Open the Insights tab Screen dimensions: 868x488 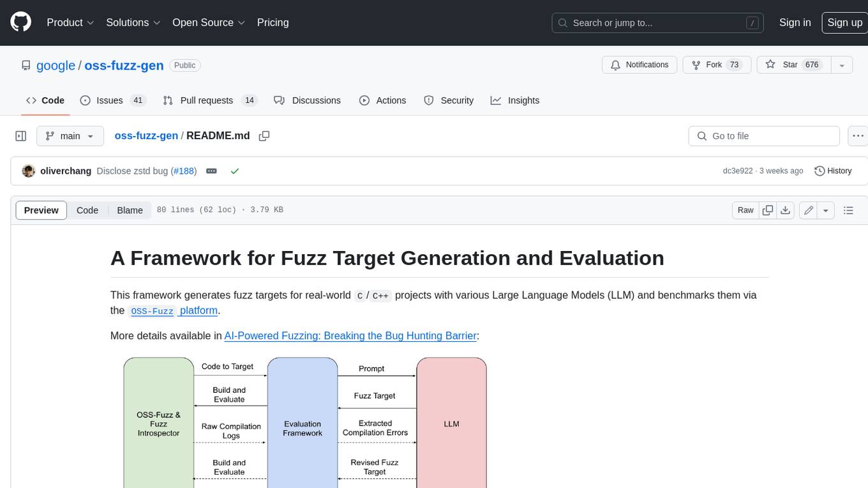coord(515,100)
